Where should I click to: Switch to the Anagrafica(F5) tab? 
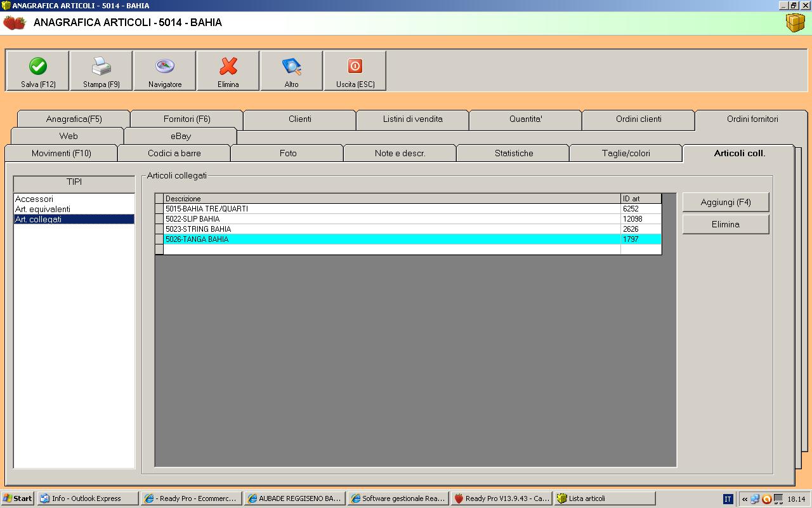74,119
